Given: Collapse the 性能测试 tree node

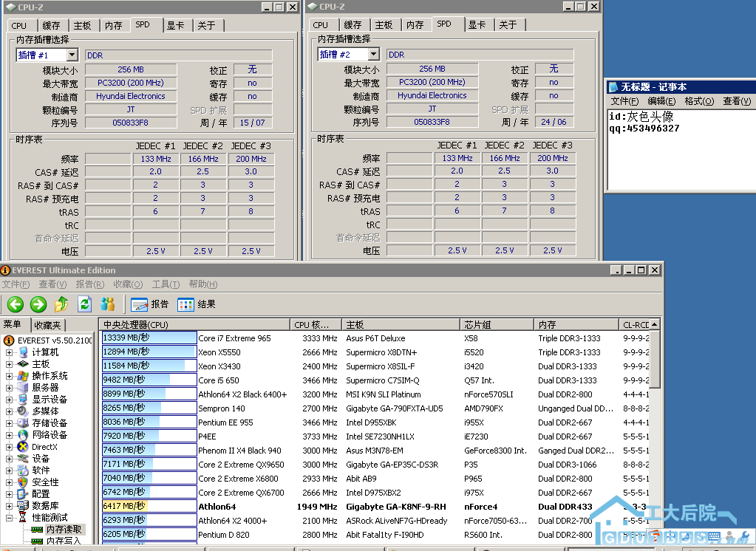Looking at the screenshot, I should 9,518.
